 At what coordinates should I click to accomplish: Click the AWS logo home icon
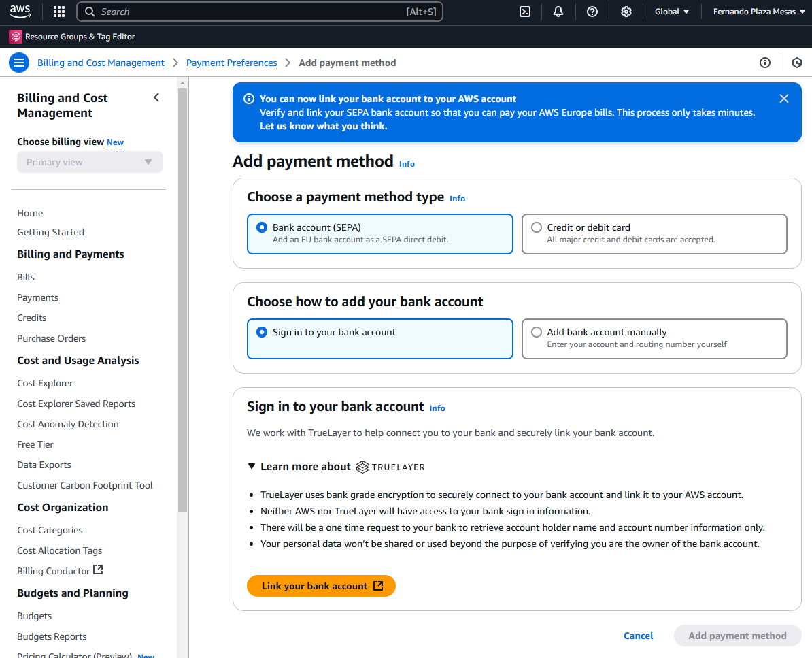click(x=20, y=12)
